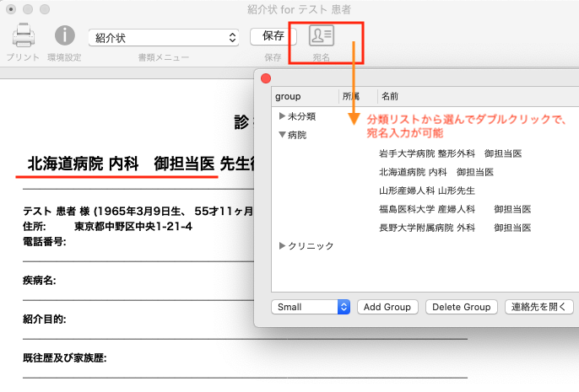Click the Add Group button
The height and width of the screenshot is (392, 579).
coord(387,308)
